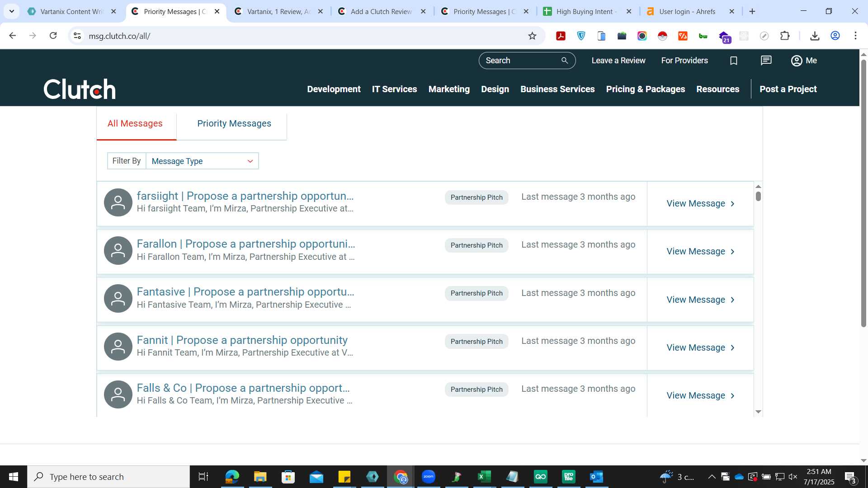This screenshot has height=488, width=868.
Task: Open File Explorer from the taskbar
Action: click(x=260, y=477)
